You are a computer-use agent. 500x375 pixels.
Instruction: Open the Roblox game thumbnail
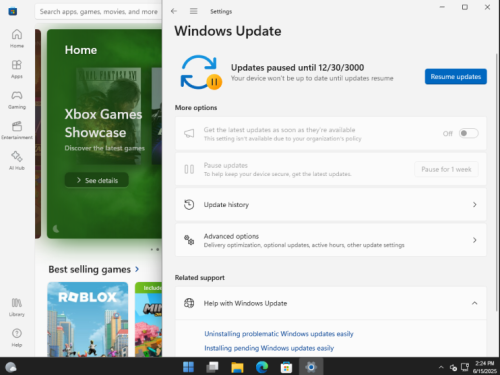(x=88, y=319)
